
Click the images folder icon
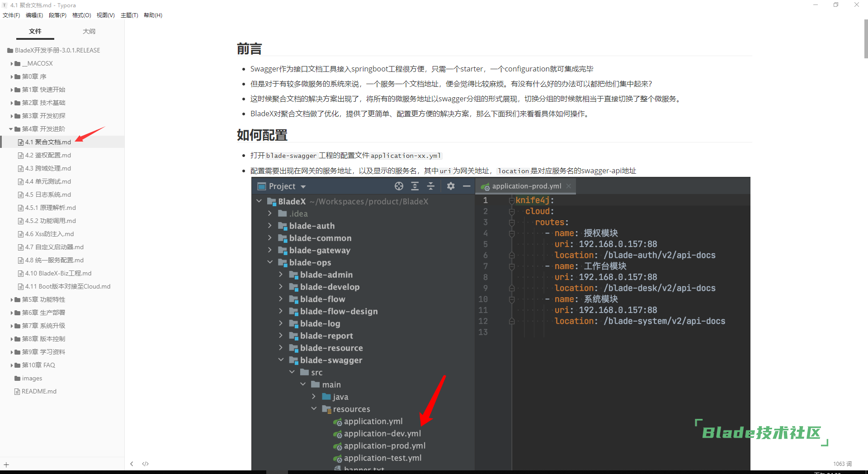pyautogui.click(x=18, y=378)
